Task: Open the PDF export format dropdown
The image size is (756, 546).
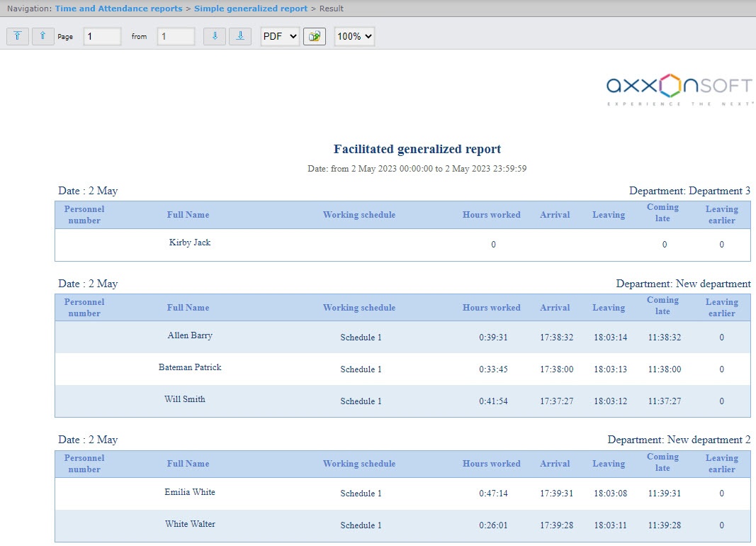Action: click(280, 37)
